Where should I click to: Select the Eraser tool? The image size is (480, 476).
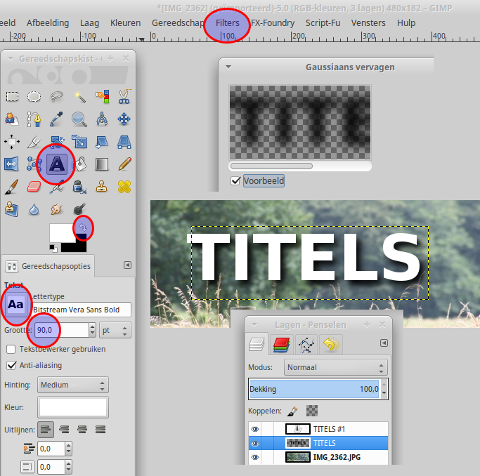pyautogui.click(x=34, y=187)
